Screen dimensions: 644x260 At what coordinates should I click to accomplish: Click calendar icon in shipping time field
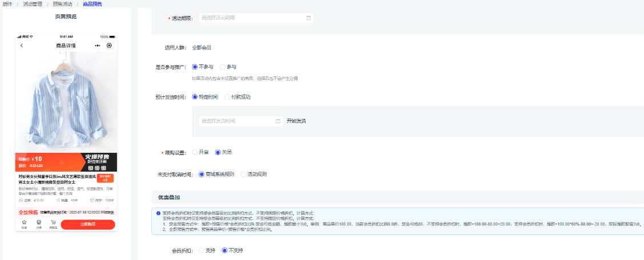pyautogui.click(x=278, y=121)
